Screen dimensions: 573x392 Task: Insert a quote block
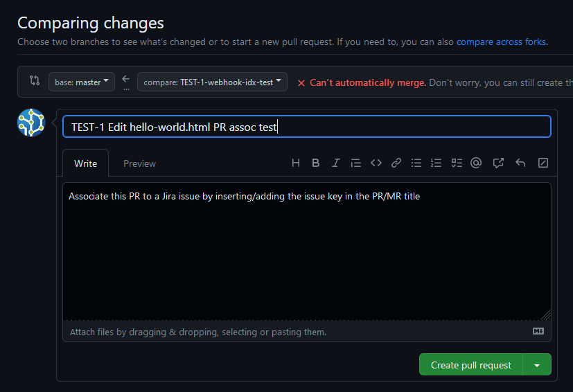click(356, 163)
